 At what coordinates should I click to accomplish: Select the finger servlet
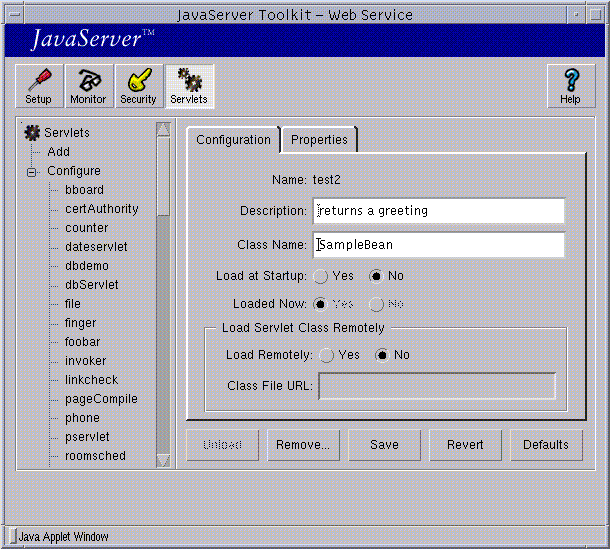click(80, 323)
